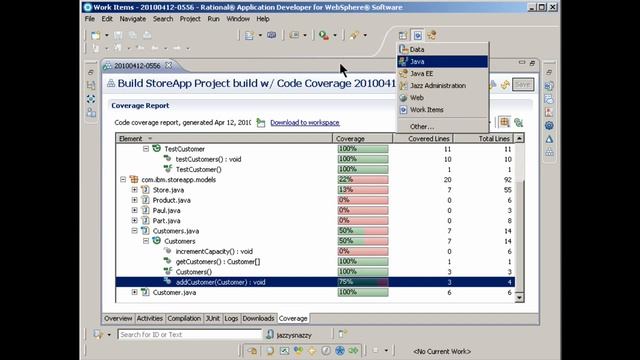Image resolution: width=640 pixels, height=360 pixels.
Task: Sort by the Coverage column header
Action: point(362,139)
